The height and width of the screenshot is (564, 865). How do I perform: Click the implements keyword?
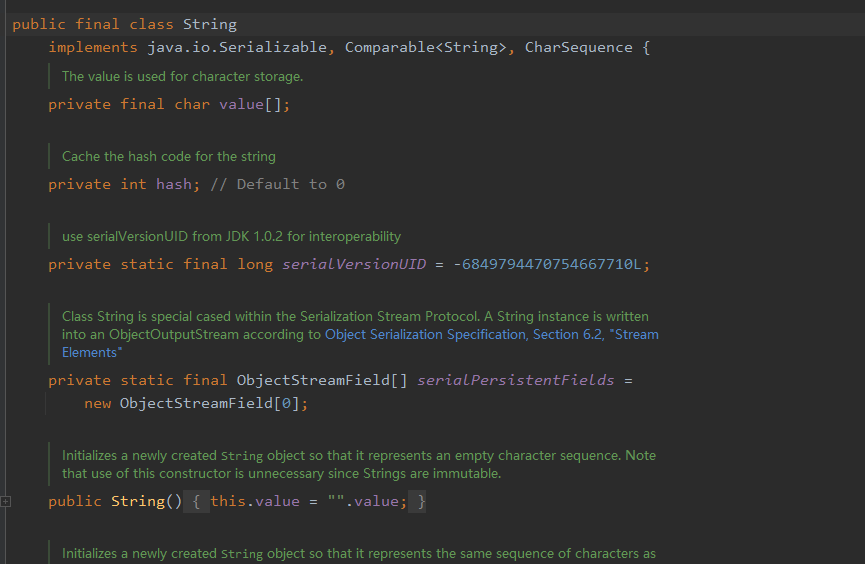coord(93,47)
